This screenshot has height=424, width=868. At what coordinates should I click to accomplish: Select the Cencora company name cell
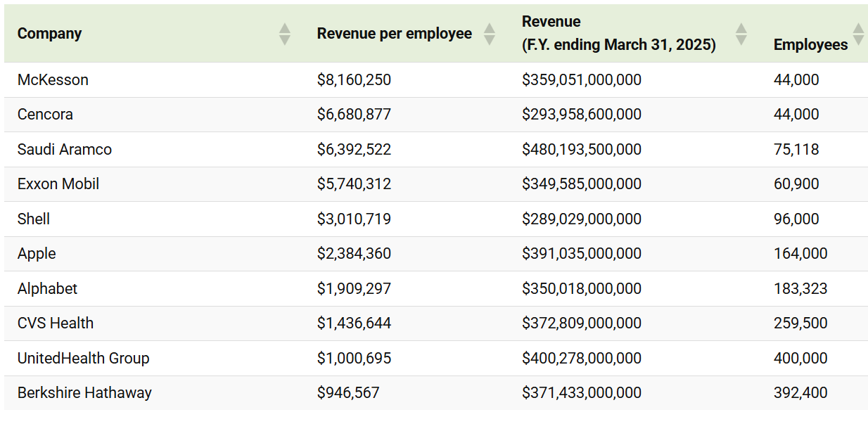[x=45, y=115]
